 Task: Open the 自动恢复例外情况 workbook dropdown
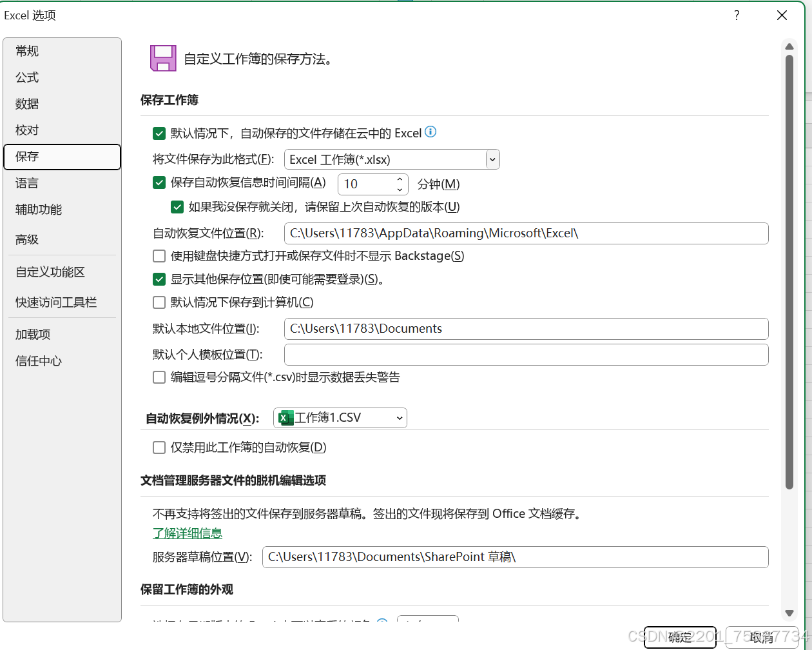coord(340,418)
